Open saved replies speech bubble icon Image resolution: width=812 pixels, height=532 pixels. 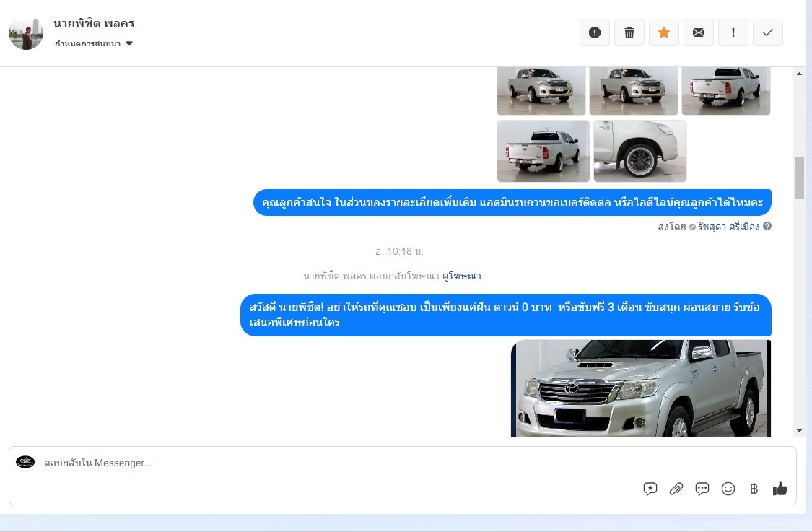702,489
